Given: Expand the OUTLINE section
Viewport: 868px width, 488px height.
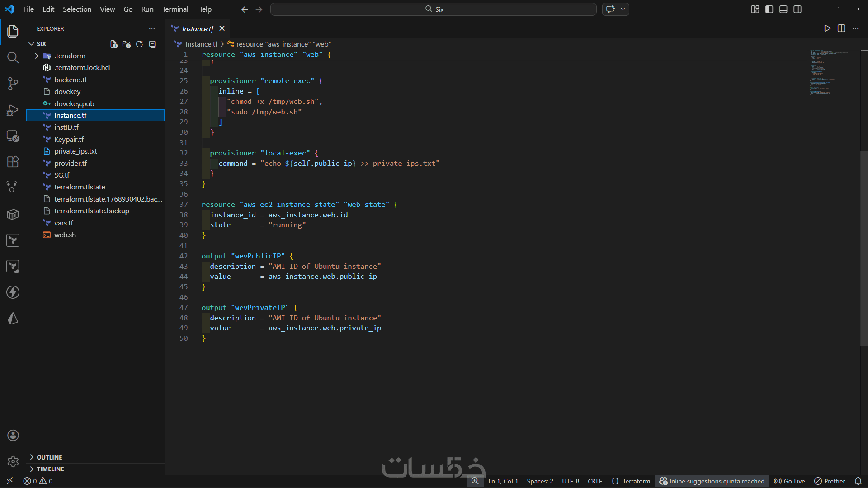Looking at the screenshot, I should point(49,457).
